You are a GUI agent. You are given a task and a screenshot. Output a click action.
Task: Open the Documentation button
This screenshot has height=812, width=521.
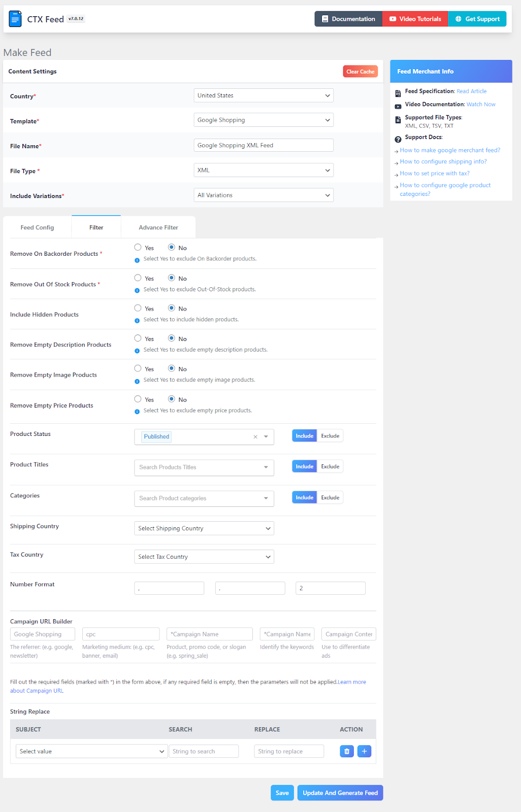pyautogui.click(x=348, y=19)
